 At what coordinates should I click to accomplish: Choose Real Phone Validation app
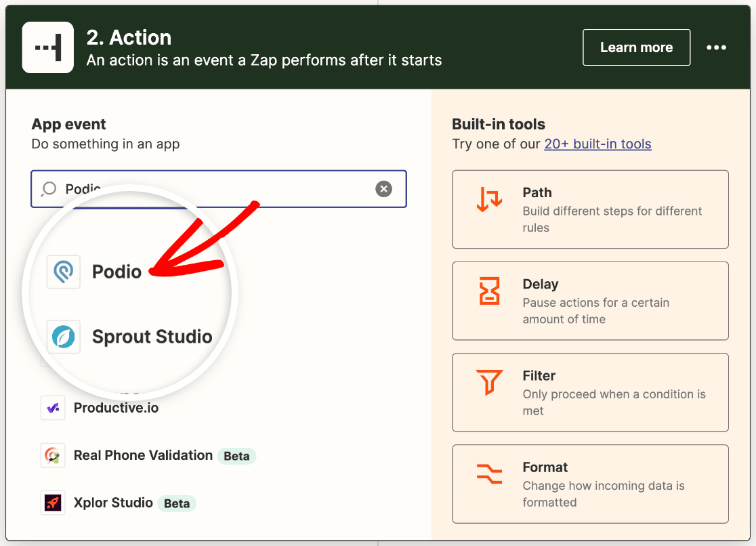click(x=143, y=455)
